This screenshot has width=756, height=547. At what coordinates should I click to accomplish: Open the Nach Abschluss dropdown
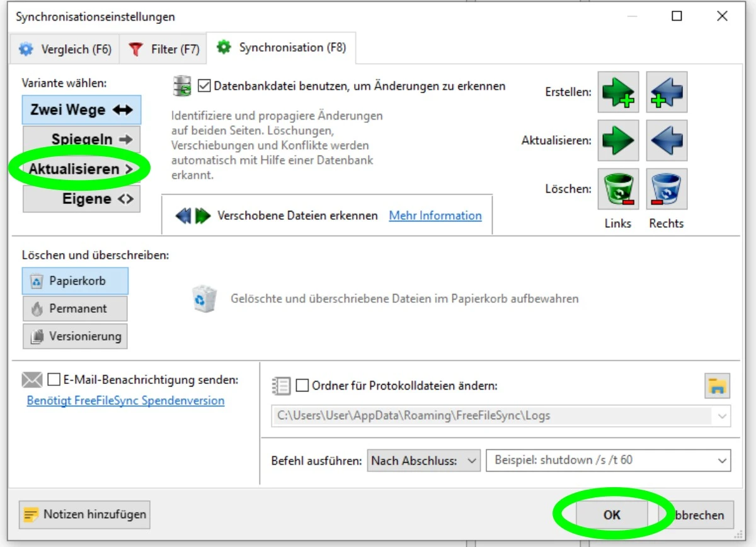coord(423,461)
